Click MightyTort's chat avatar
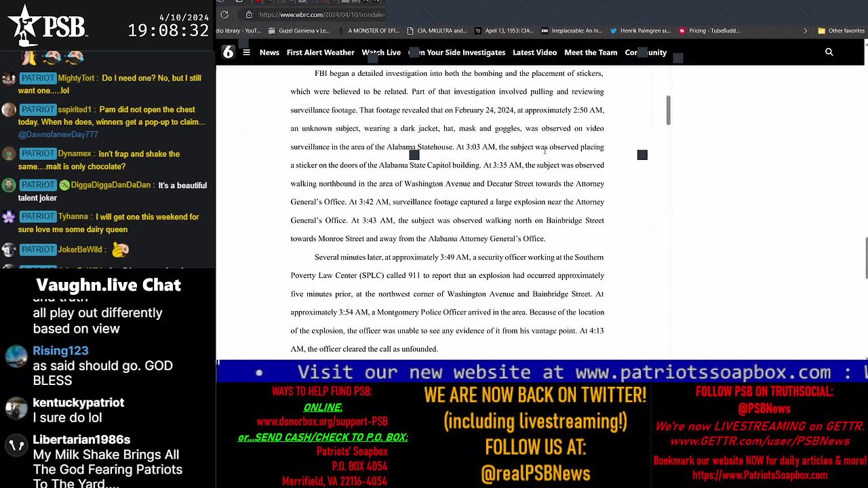 coord(8,79)
